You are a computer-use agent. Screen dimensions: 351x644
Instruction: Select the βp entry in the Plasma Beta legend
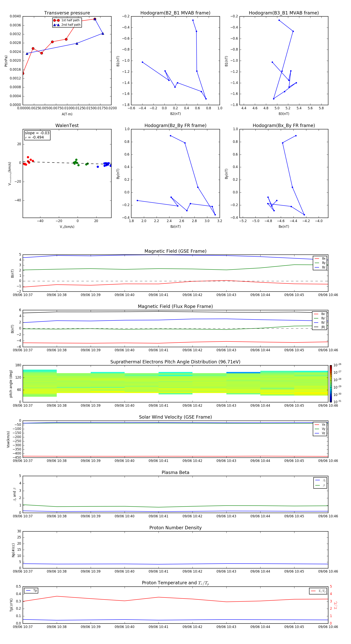[320, 480]
